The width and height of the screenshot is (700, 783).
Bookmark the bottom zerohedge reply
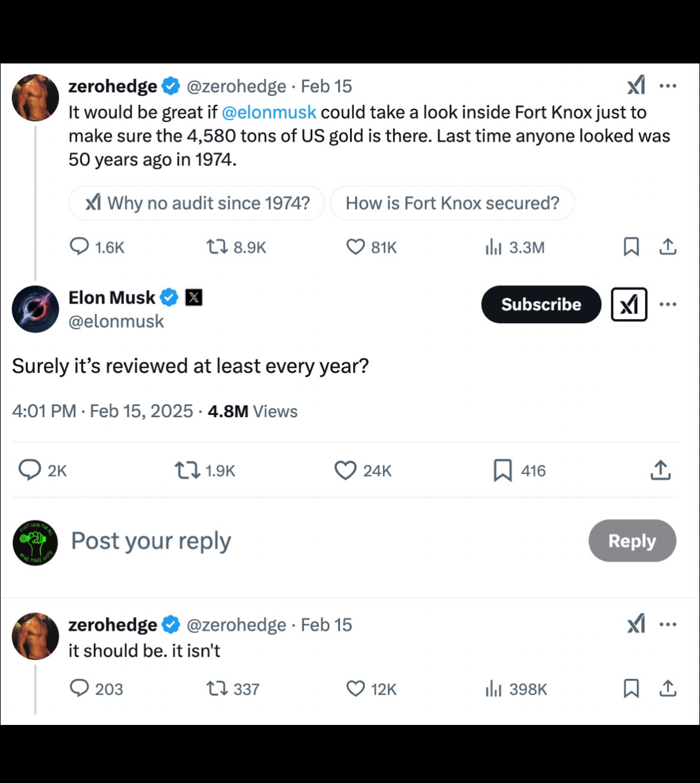631,688
